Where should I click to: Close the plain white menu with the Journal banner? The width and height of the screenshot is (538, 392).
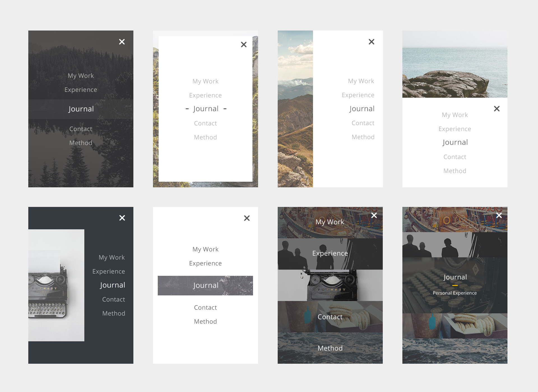[247, 218]
